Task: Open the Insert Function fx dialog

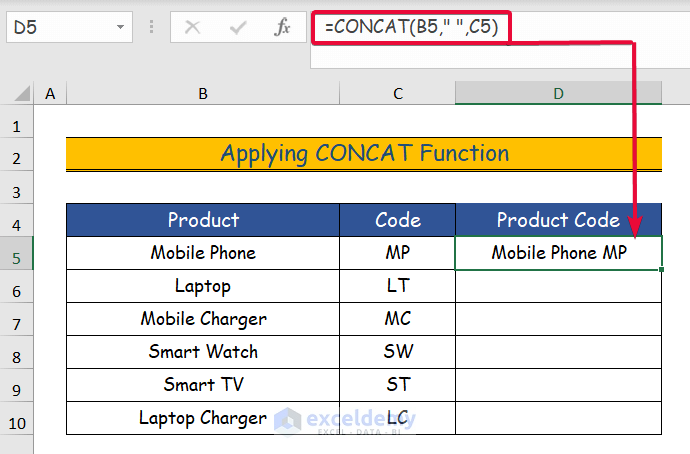Action: pos(283,27)
